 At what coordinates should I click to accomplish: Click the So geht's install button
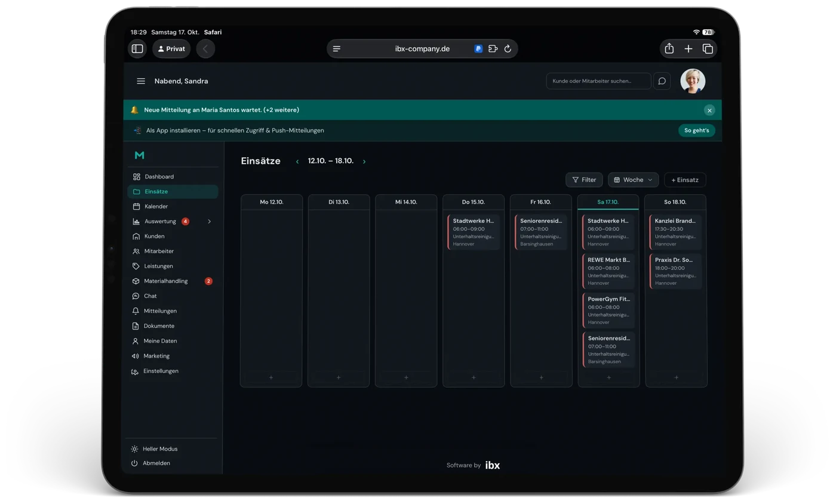coord(696,130)
